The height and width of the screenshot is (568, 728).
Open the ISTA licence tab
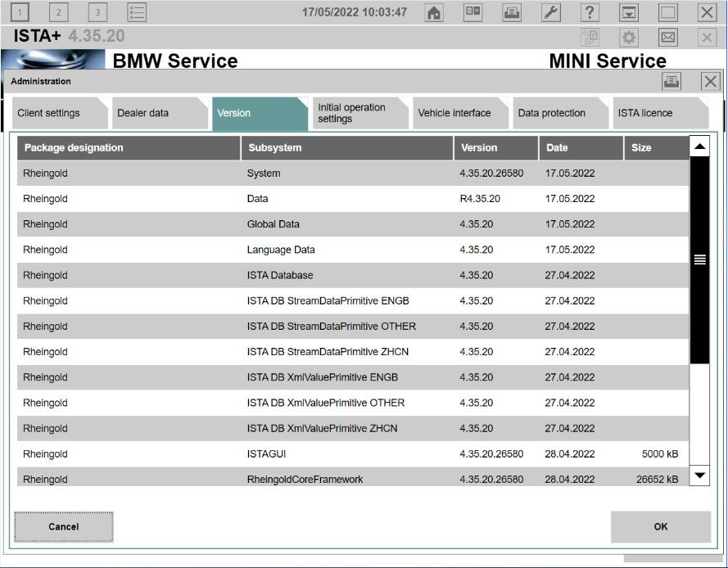(x=661, y=113)
